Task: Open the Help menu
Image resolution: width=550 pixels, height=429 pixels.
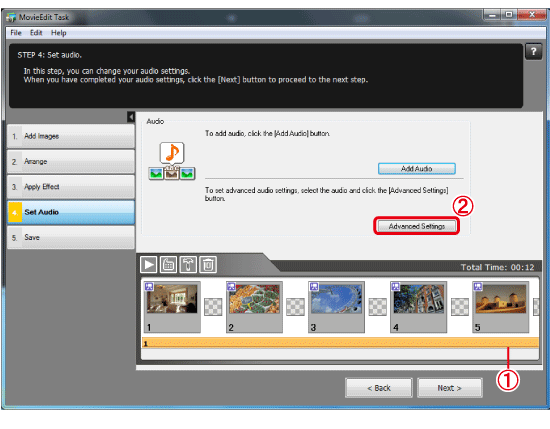Action: tap(59, 33)
